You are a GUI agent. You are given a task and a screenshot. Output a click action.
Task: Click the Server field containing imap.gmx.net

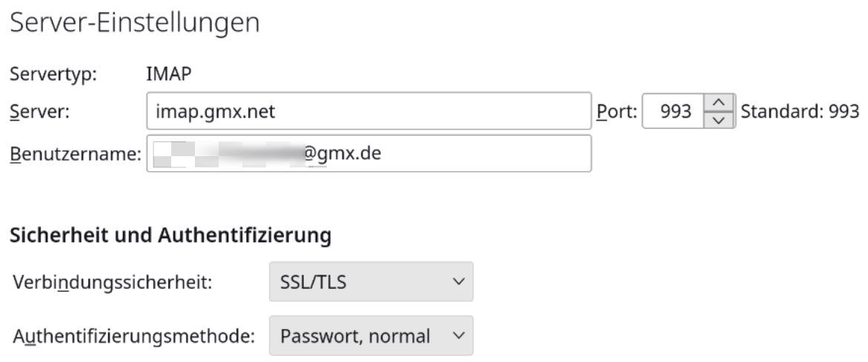[x=368, y=112]
